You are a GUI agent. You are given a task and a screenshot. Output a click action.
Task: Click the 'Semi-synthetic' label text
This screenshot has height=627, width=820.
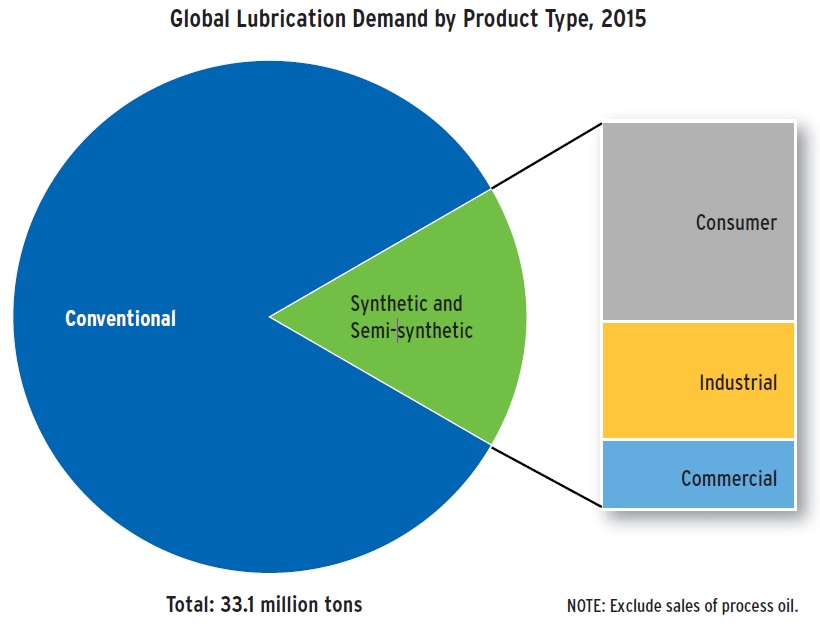[x=411, y=330]
